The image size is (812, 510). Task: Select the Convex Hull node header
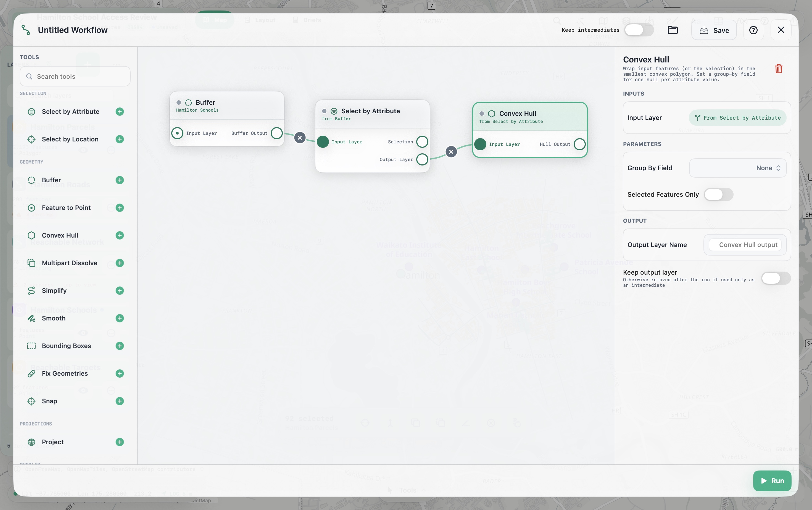tap(530, 117)
